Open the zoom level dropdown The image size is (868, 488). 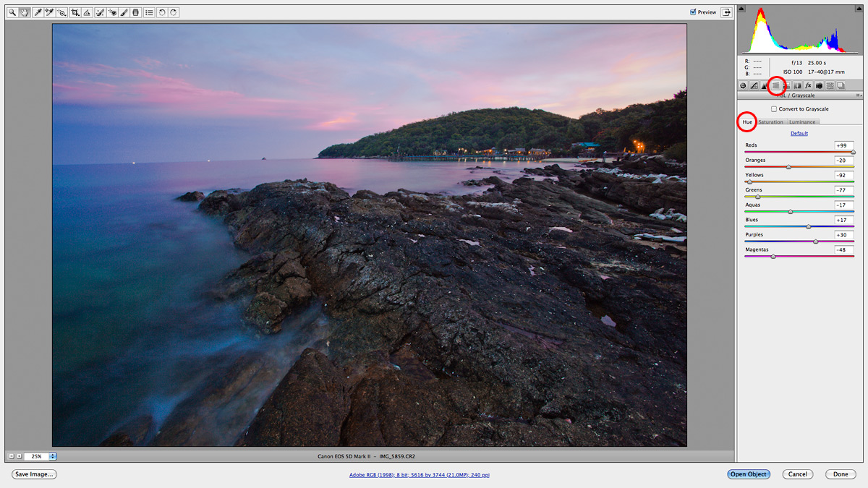pos(53,456)
